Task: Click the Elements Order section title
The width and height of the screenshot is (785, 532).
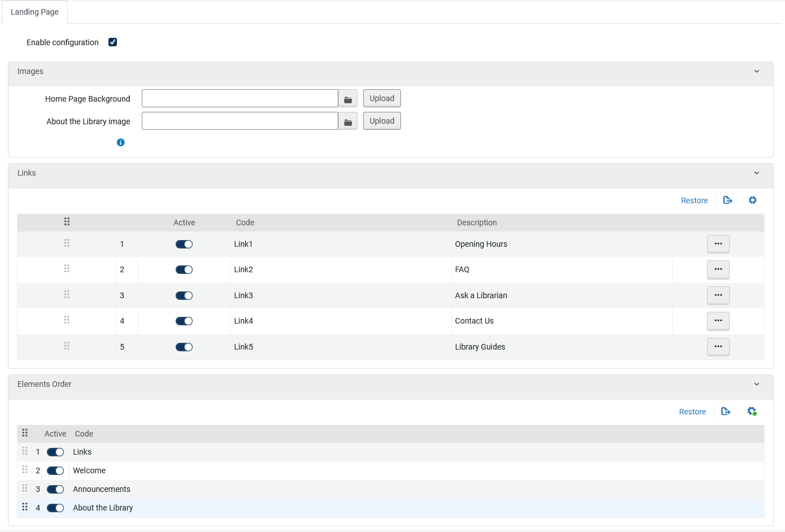Action: (x=45, y=384)
